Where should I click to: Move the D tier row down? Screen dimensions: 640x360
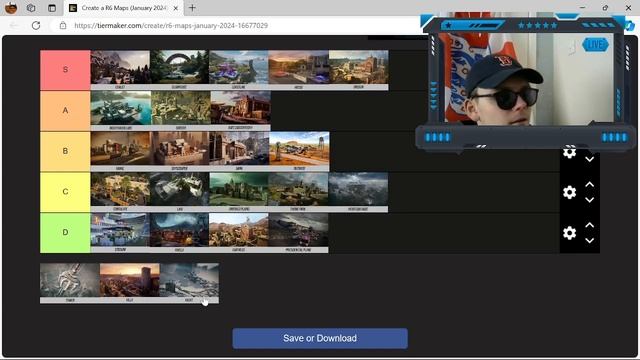pos(589,241)
